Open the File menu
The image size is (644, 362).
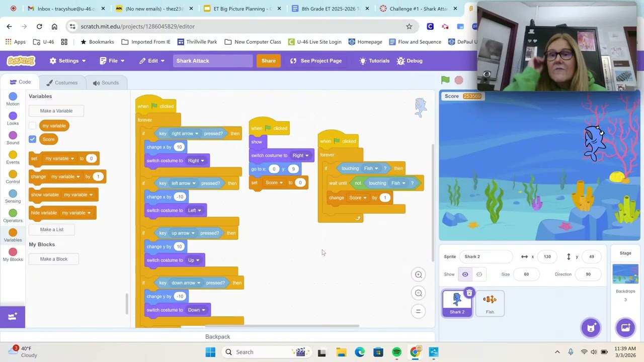click(112, 61)
